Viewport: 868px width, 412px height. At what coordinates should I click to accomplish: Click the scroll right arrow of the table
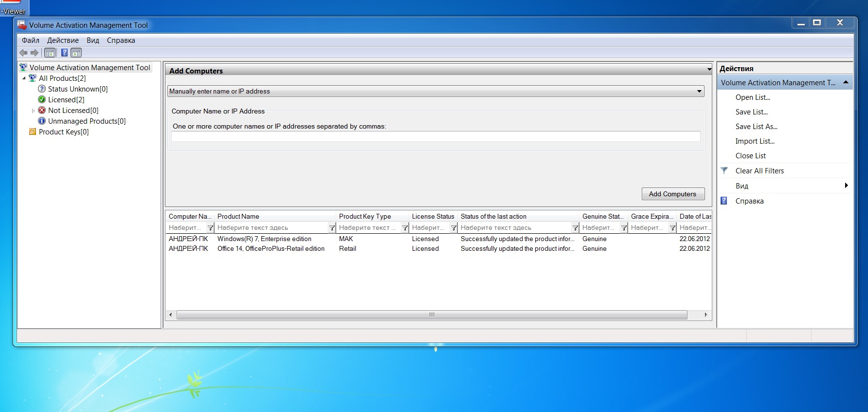706,315
